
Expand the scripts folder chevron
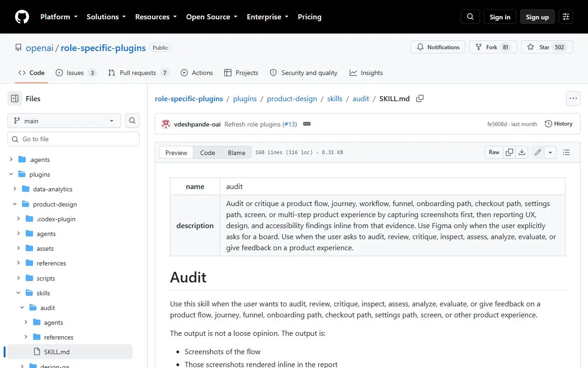point(18,278)
